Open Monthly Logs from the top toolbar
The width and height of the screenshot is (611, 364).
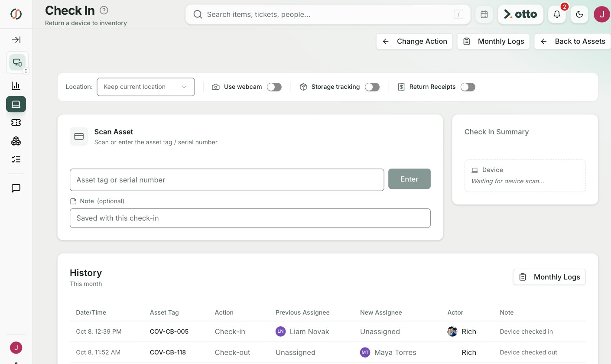tap(493, 42)
